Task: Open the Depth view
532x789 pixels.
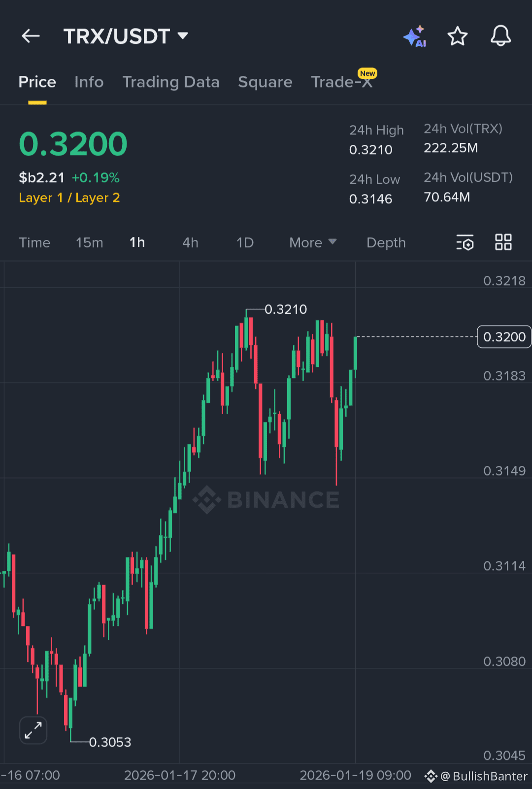Action: coord(386,242)
